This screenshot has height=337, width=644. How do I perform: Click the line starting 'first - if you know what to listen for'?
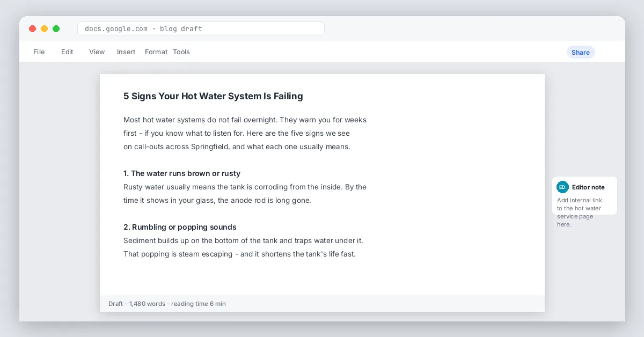[237, 133]
